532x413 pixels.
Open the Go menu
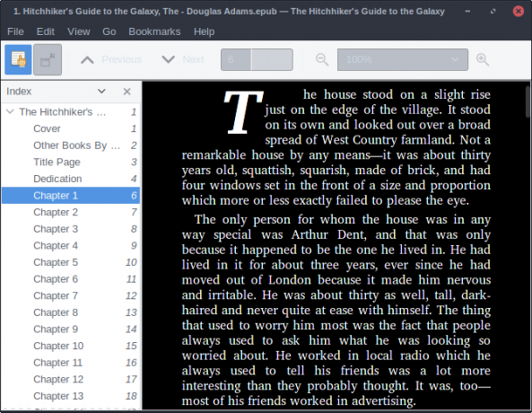coord(109,31)
